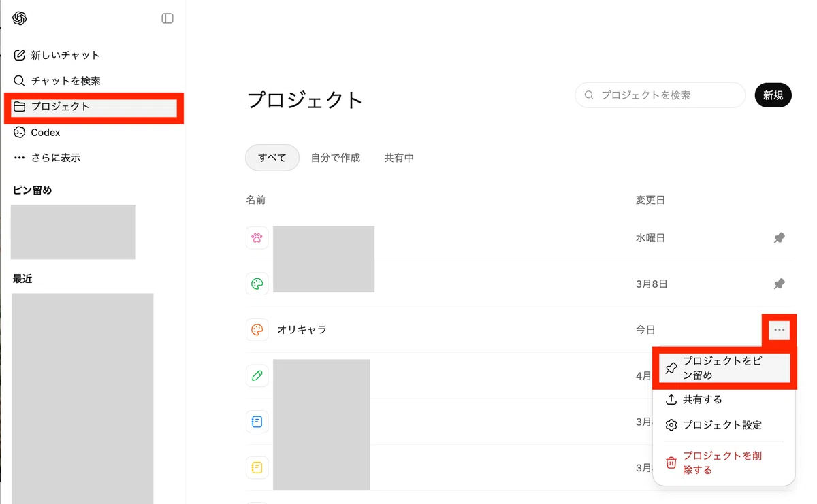This screenshot has height=504, width=817.
Task: Click the yellow notebook project icon
Action: point(257,467)
